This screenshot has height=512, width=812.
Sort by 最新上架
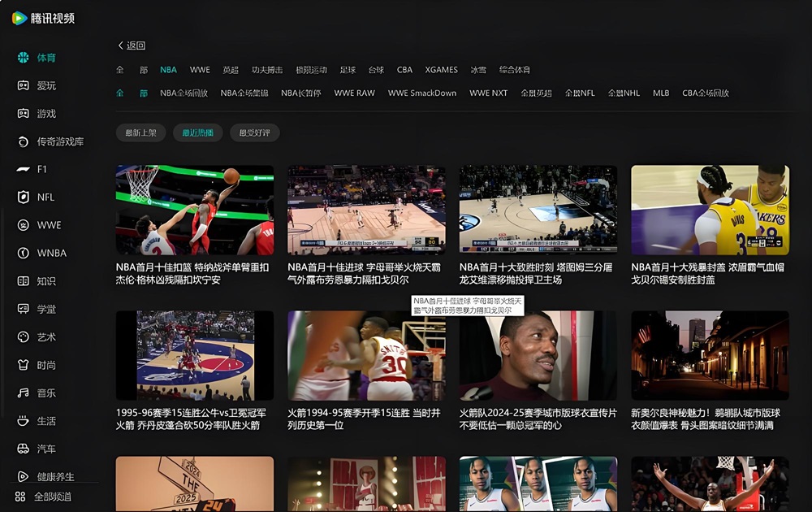140,132
